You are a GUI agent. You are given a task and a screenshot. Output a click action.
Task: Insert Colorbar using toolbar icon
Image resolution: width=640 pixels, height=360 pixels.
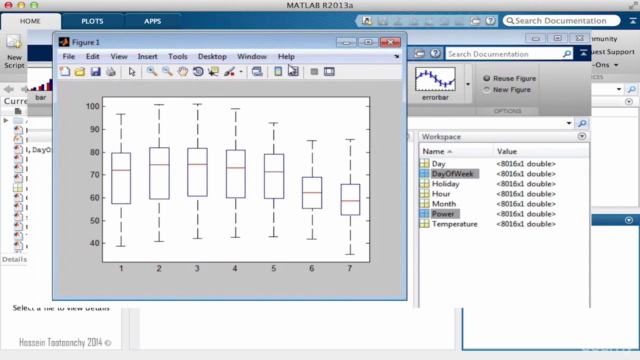click(x=278, y=72)
